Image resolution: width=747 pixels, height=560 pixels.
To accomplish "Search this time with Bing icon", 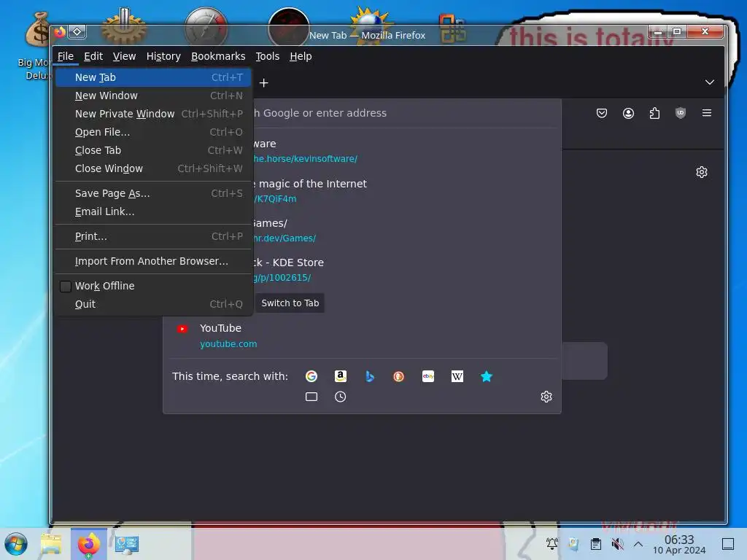I will tap(370, 376).
